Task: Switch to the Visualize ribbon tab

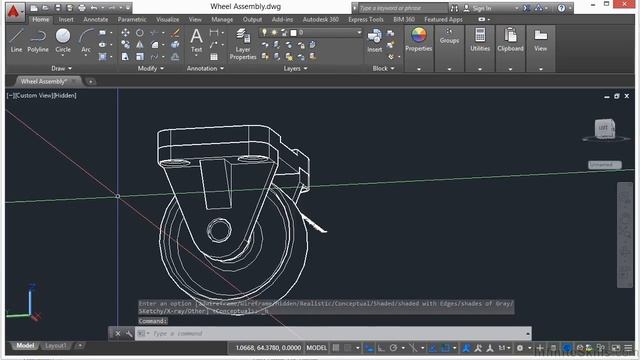Action: 167,19
